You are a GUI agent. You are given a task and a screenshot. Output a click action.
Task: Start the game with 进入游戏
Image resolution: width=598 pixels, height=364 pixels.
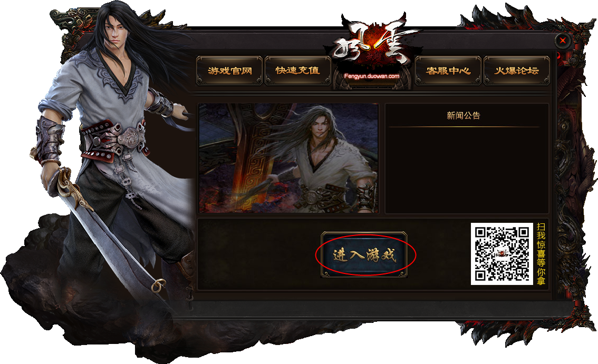pos(364,254)
